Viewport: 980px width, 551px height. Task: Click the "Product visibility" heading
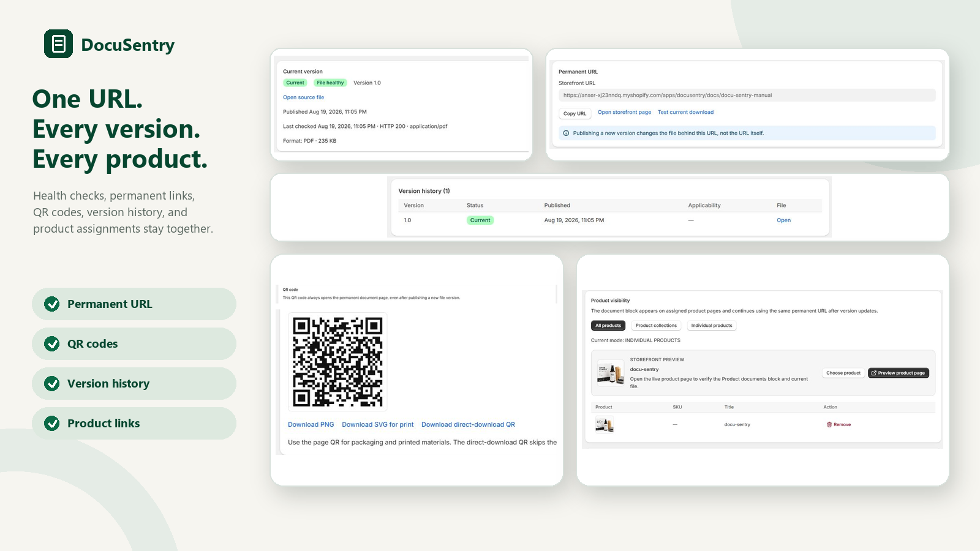coord(610,301)
